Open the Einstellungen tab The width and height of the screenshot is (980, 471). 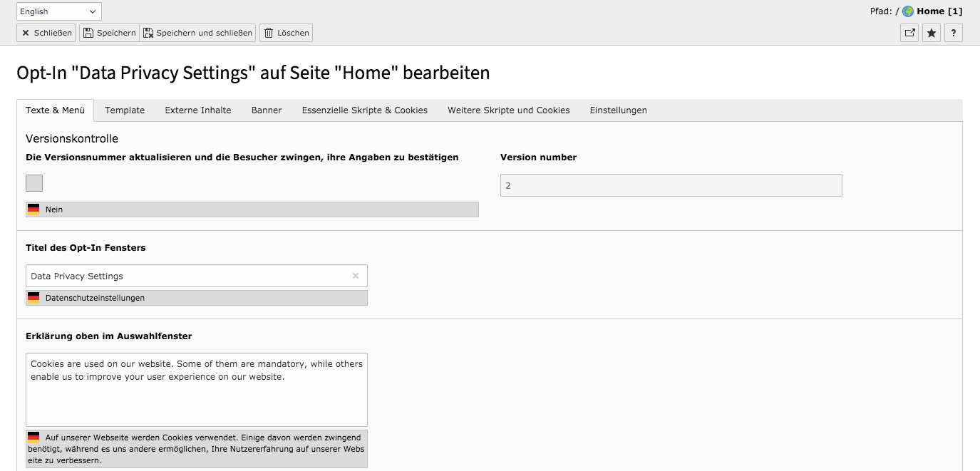619,110
